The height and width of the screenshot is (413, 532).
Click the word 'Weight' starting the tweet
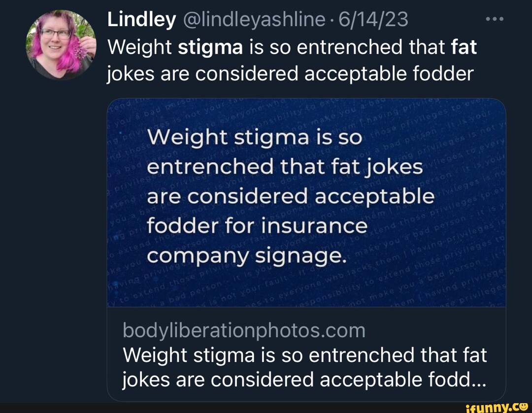139,47
